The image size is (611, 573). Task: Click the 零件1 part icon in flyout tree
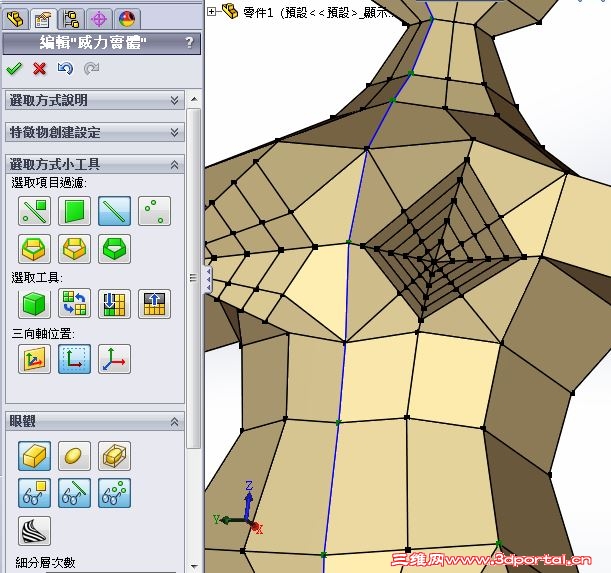[x=230, y=12]
